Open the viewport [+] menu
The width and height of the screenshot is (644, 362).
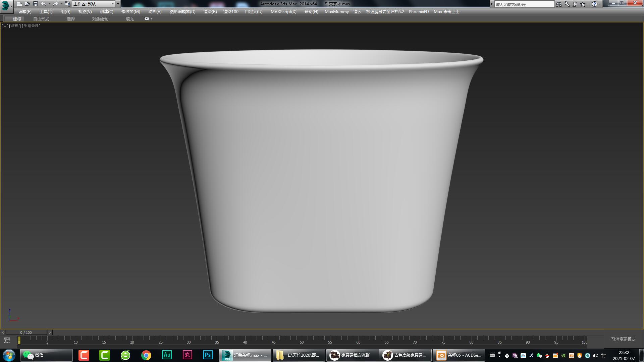click(4, 26)
